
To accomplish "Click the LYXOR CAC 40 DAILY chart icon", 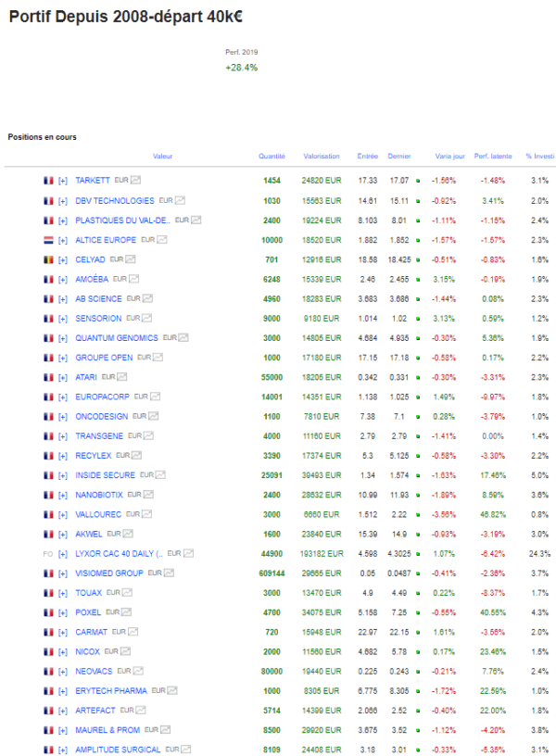I will (x=188, y=553).
